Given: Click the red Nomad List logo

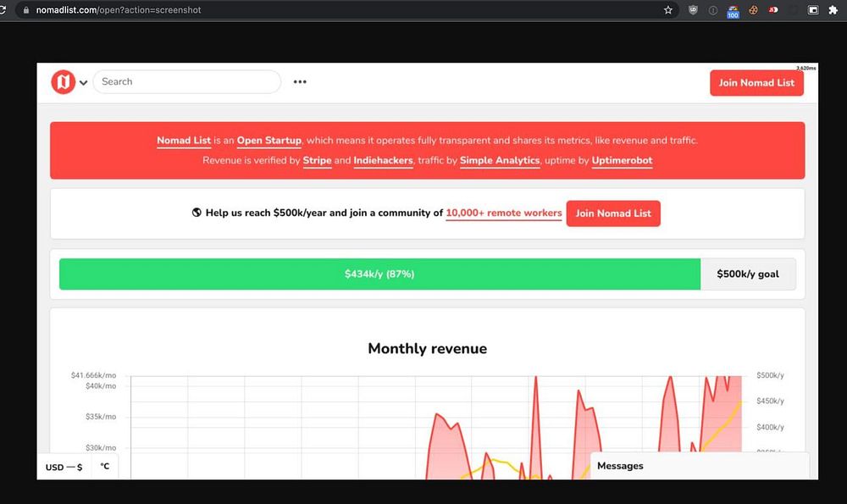Looking at the screenshot, I should click(64, 82).
